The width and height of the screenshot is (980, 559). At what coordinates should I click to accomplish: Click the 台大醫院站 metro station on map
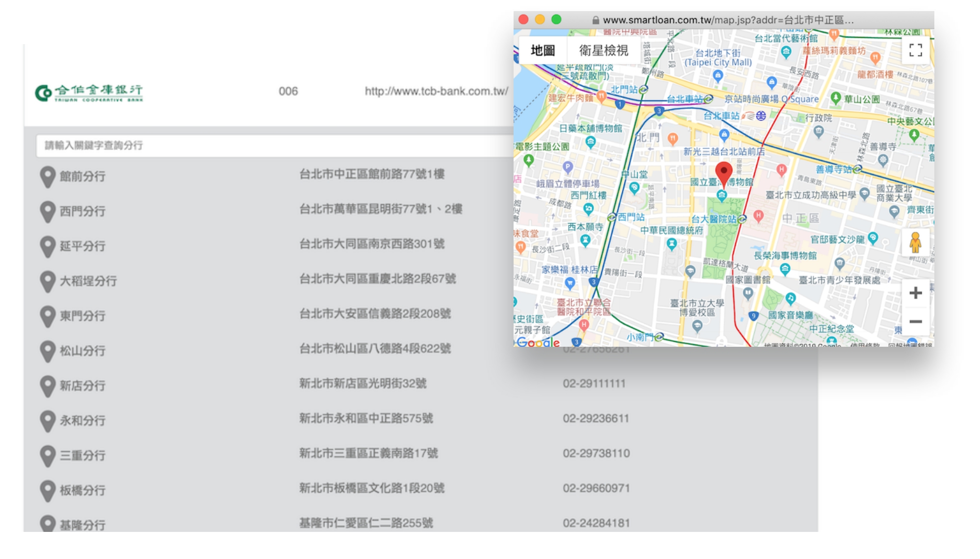coord(742,219)
